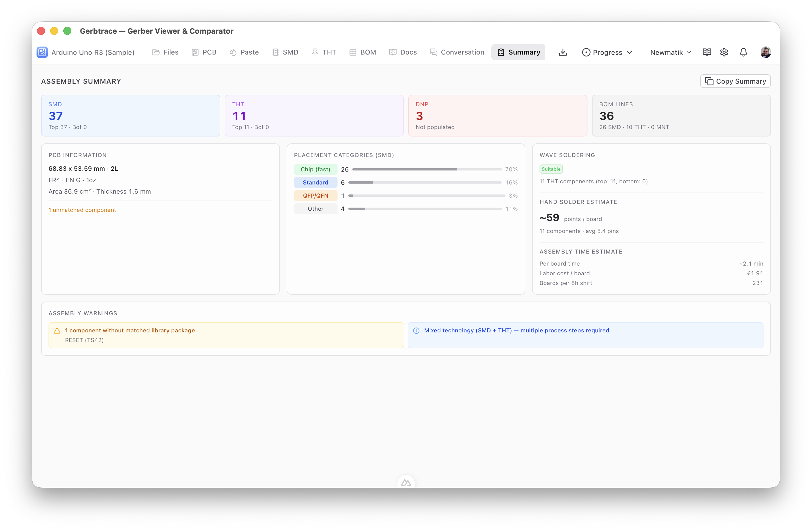Open the Docs tab

click(x=403, y=52)
